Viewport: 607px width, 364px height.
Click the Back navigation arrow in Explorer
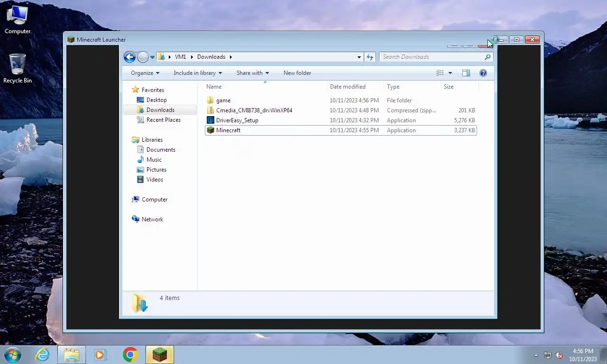[129, 57]
